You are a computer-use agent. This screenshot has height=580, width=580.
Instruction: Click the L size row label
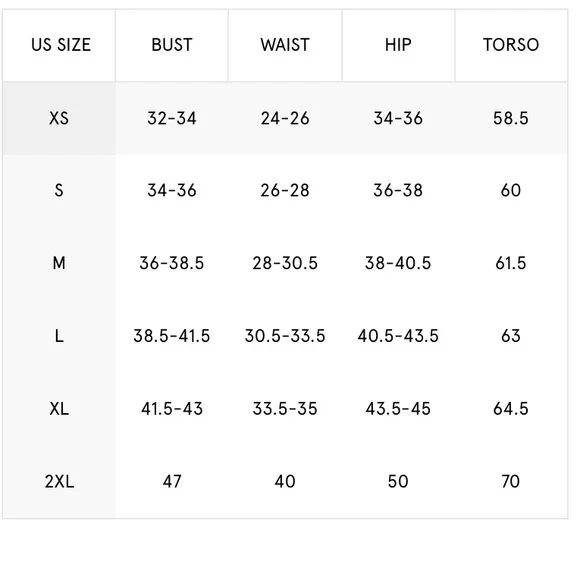pyautogui.click(x=59, y=336)
